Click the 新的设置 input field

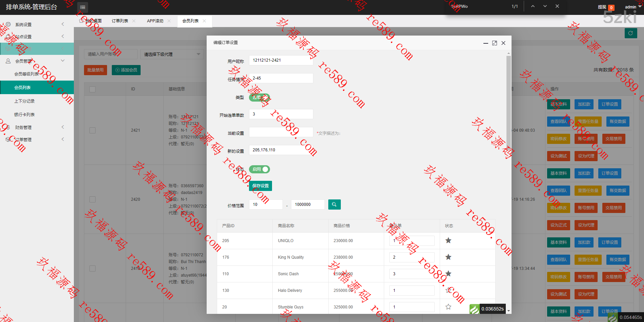tap(281, 150)
